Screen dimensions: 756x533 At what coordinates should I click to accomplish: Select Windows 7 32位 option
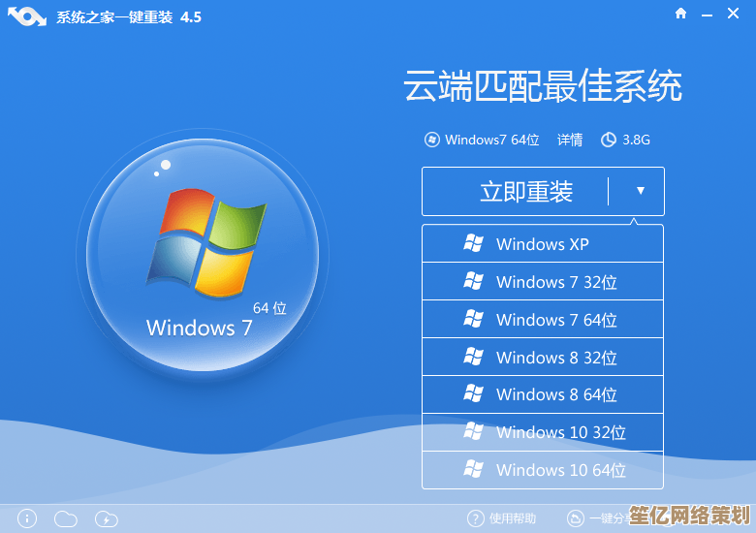(543, 282)
